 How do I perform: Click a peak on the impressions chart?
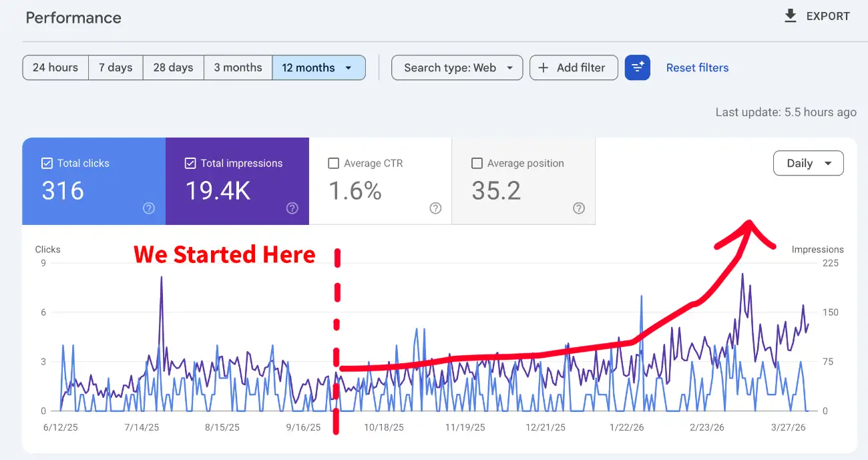click(x=743, y=274)
